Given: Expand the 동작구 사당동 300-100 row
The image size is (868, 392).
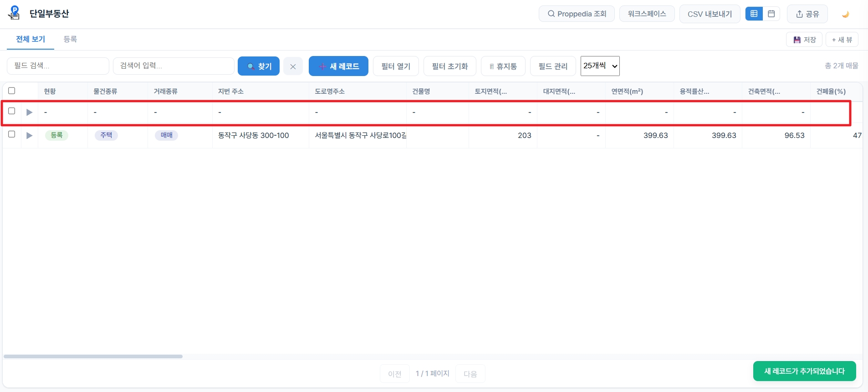Looking at the screenshot, I should 29,135.
